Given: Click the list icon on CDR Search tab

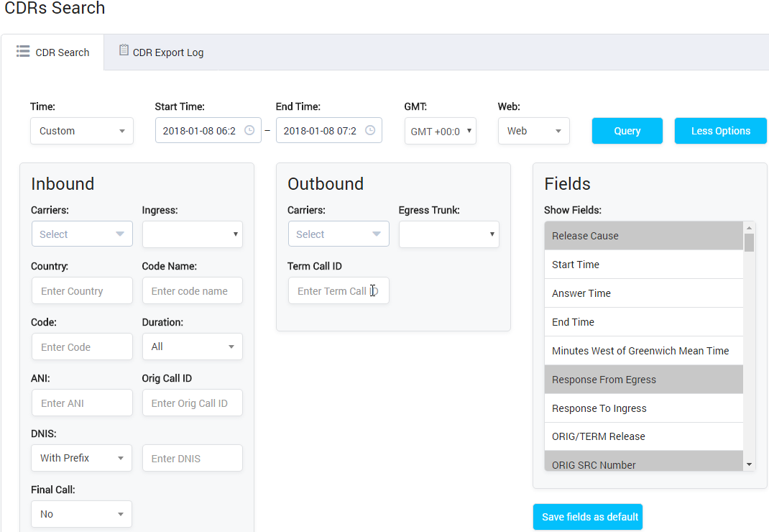Looking at the screenshot, I should (x=22, y=51).
